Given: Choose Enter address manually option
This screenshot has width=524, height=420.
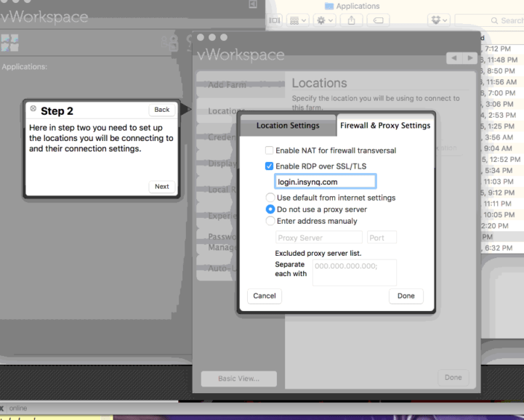Looking at the screenshot, I should pyautogui.click(x=270, y=221).
